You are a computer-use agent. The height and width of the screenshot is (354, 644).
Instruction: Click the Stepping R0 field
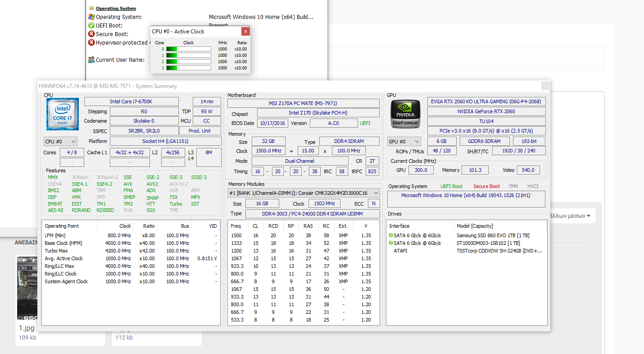point(144,111)
